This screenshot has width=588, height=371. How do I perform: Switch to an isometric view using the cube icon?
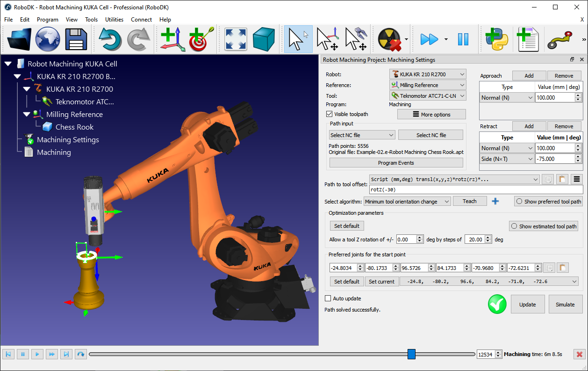[x=264, y=39]
